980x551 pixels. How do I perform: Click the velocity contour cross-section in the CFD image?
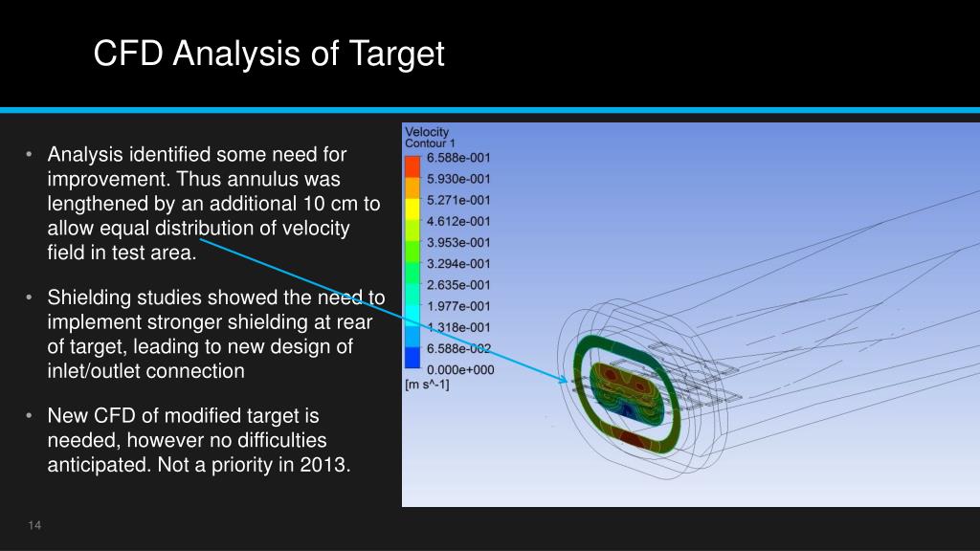(x=626, y=394)
